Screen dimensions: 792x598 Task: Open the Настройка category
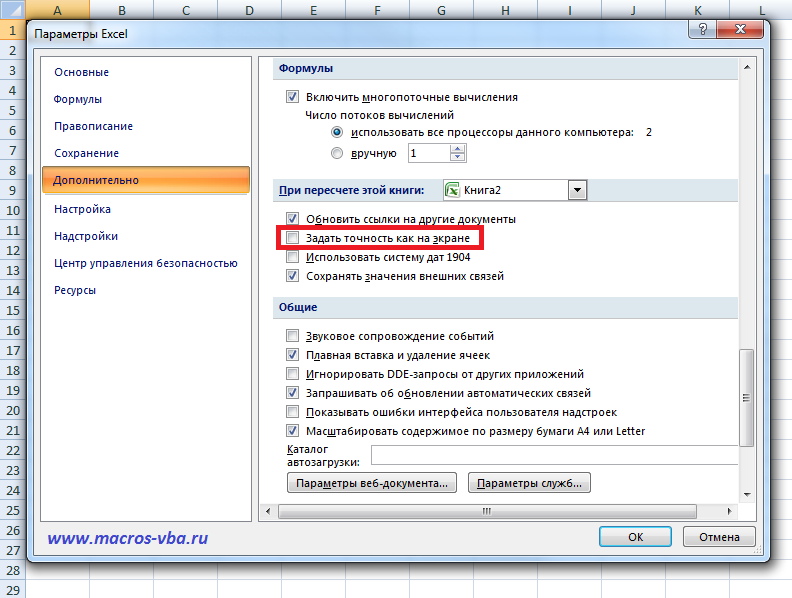pyautogui.click(x=82, y=209)
